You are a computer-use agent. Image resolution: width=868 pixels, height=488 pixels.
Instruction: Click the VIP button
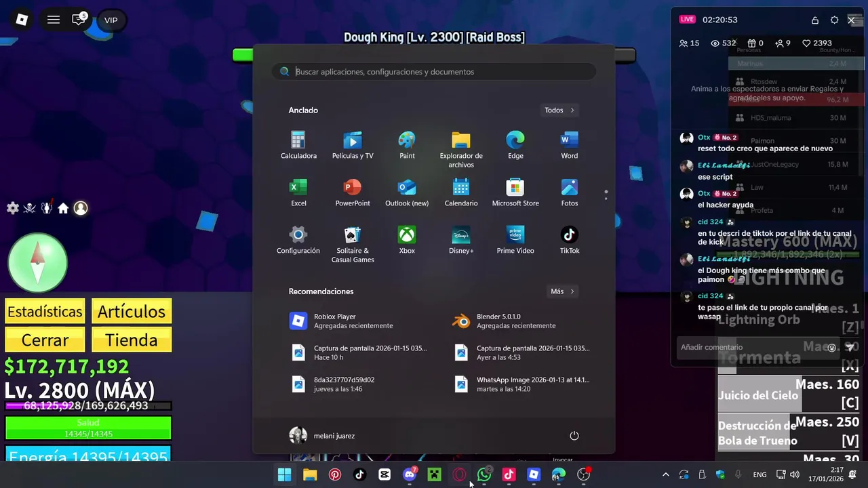[111, 20]
